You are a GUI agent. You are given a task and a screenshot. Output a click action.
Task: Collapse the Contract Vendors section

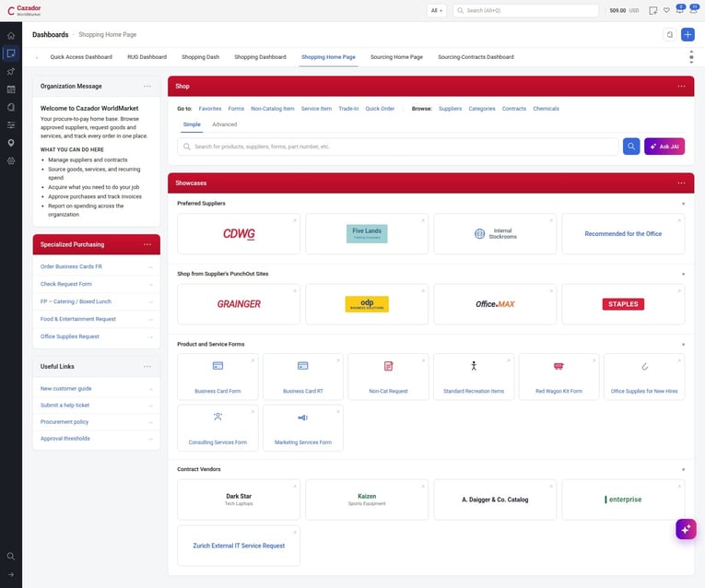coord(683,469)
